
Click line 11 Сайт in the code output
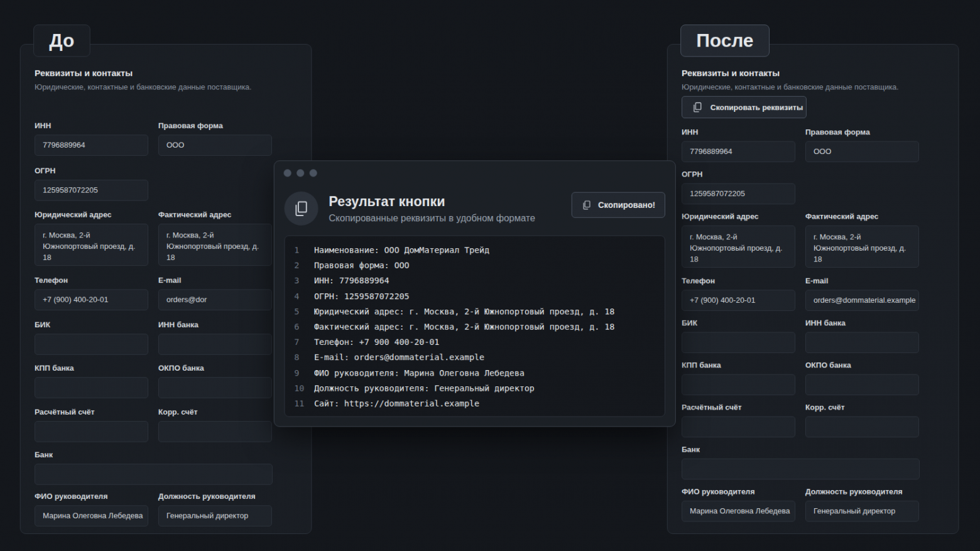[x=396, y=403]
